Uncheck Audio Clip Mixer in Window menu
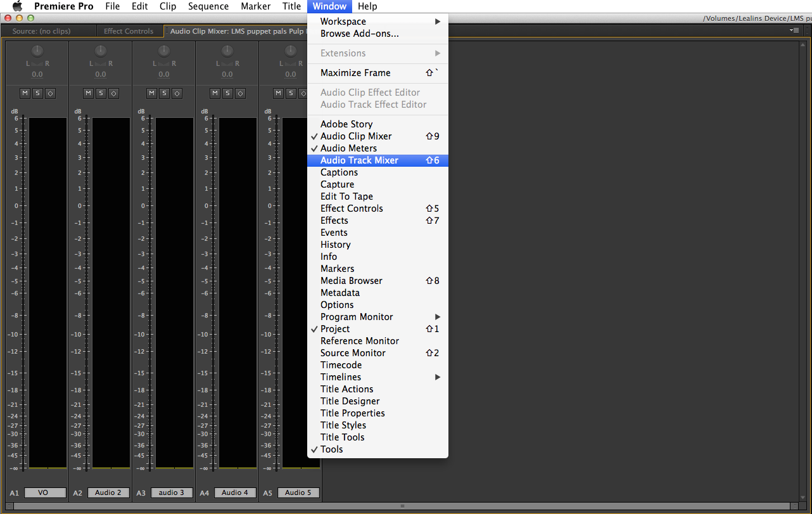 (x=377, y=136)
